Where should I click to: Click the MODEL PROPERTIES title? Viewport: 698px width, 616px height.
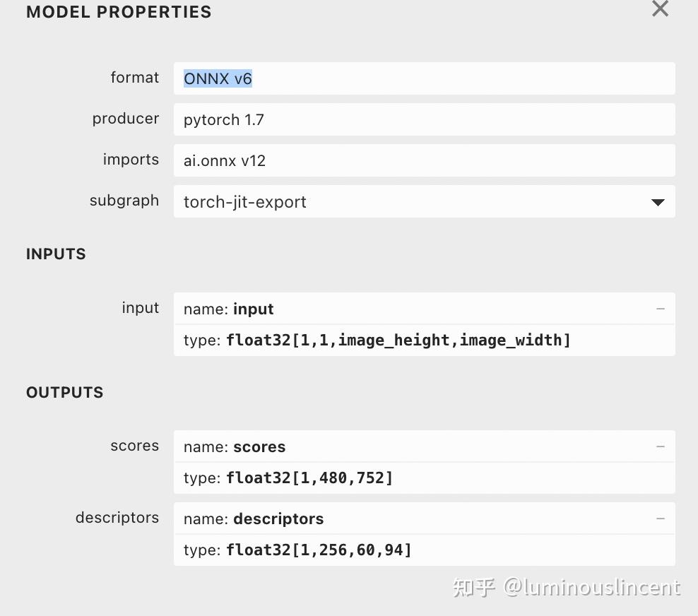point(119,12)
